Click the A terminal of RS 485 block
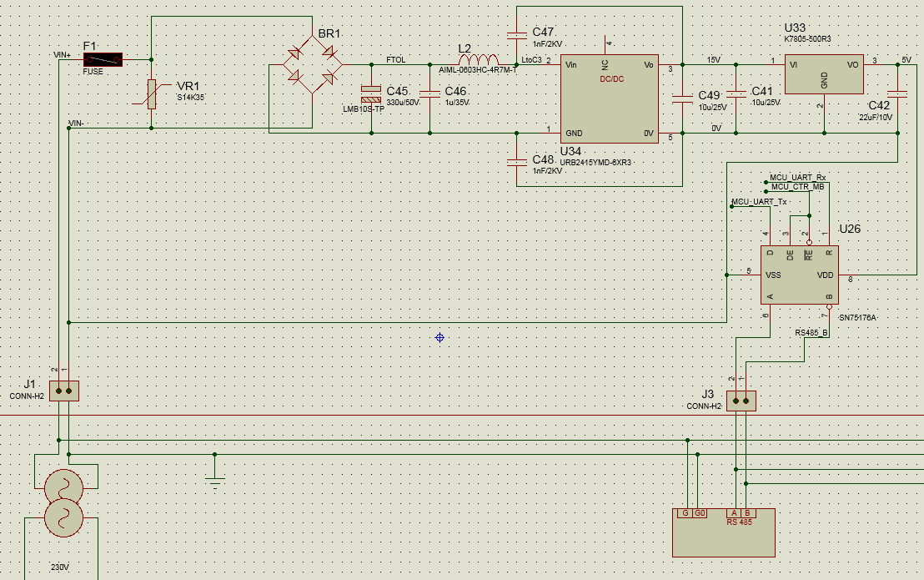This screenshot has height=580, width=924. click(734, 513)
